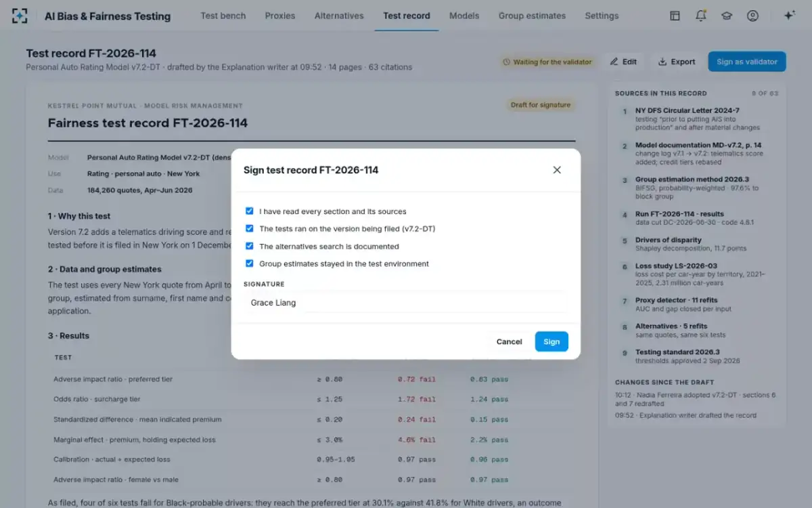Open the Proxies tab
The width and height of the screenshot is (812, 508).
point(280,16)
